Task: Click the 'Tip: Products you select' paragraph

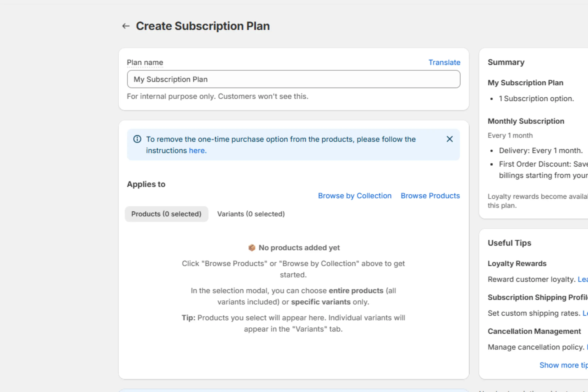Action: (293, 323)
